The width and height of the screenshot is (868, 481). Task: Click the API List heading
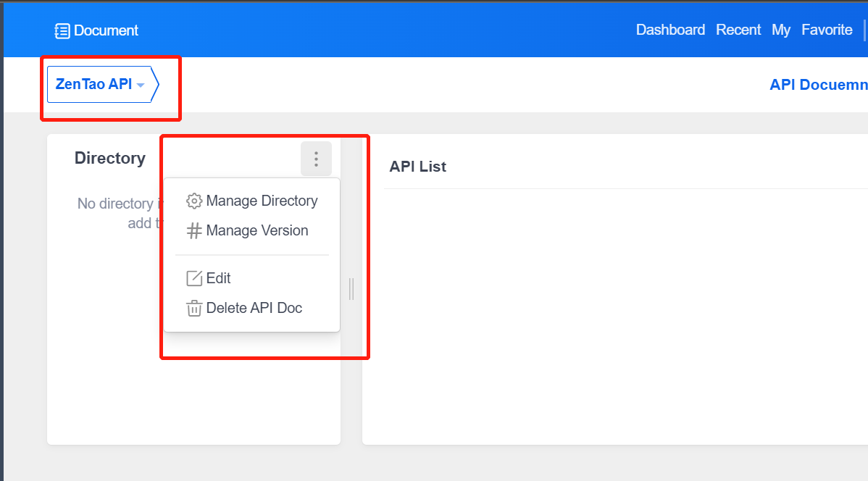pyautogui.click(x=418, y=167)
